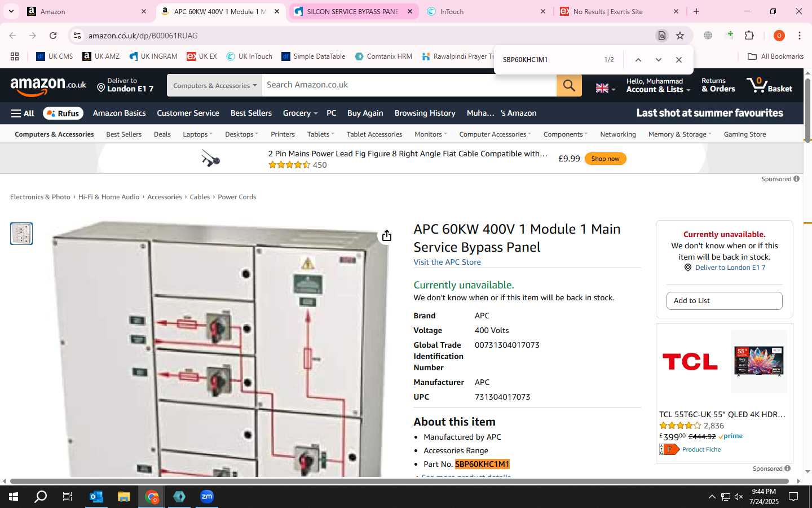The image size is (812, 508).
Task: Open the Basket cart icon
Action: 770,85
